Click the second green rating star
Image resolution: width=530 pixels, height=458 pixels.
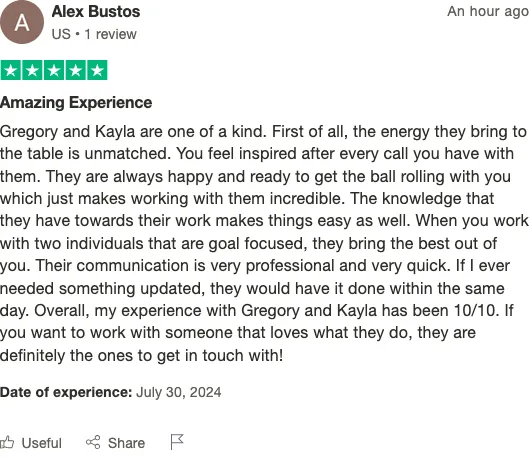pos(32,70)
